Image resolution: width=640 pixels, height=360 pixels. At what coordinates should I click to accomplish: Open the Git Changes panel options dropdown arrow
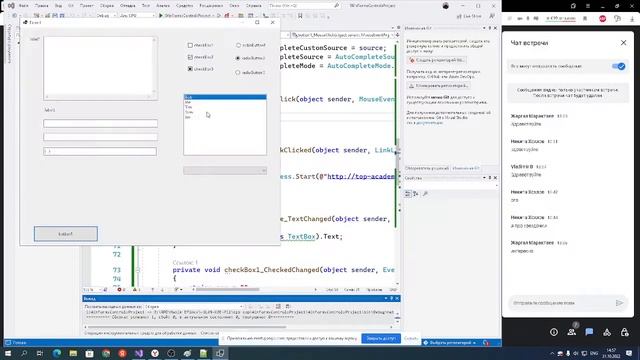(x=484, y=28)
